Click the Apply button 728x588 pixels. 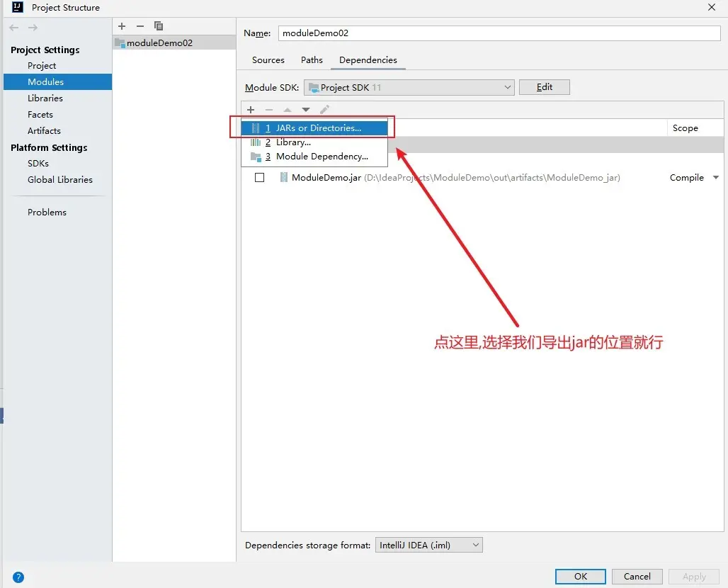coord(694,577)
